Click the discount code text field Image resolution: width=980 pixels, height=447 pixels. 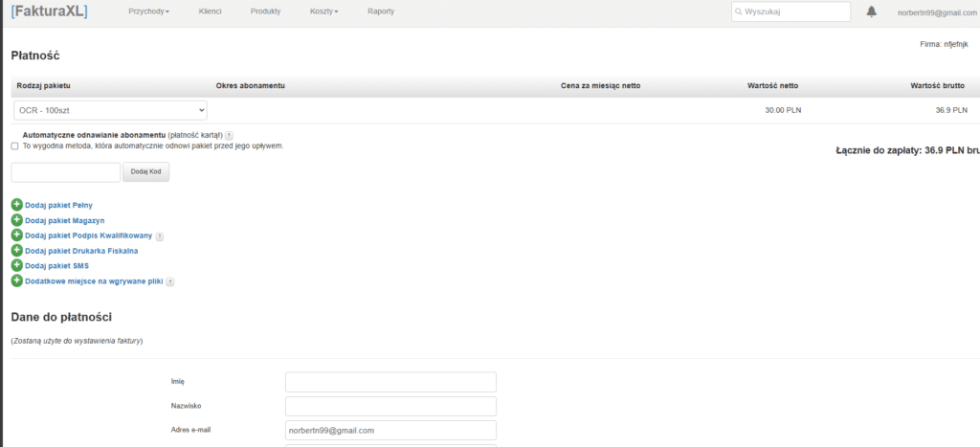65,172
